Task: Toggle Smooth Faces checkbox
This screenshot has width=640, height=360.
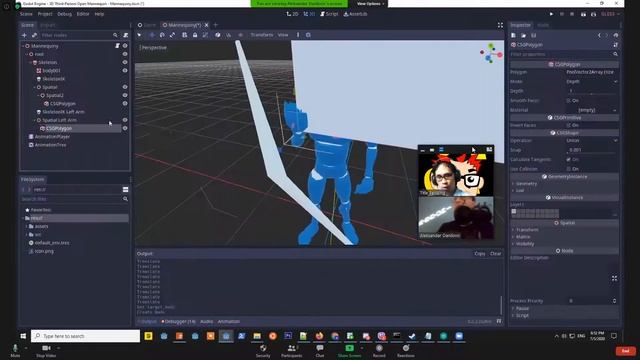Action: click(568, 100)
